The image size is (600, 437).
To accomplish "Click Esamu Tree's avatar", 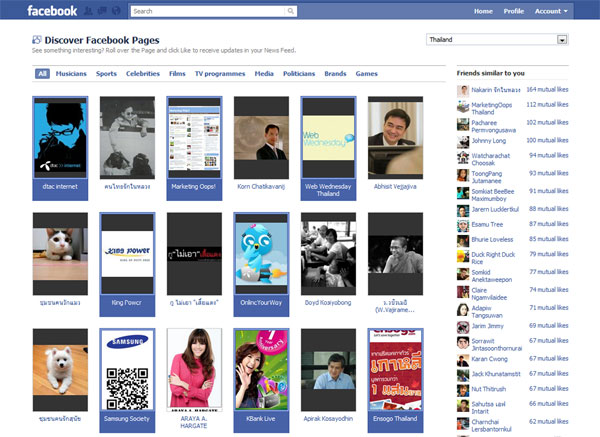I will click(463, 226).
